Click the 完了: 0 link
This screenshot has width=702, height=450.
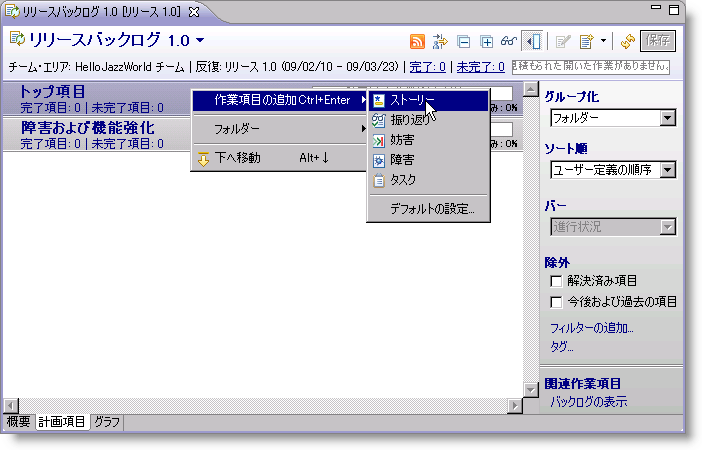(x=427, y=67)
